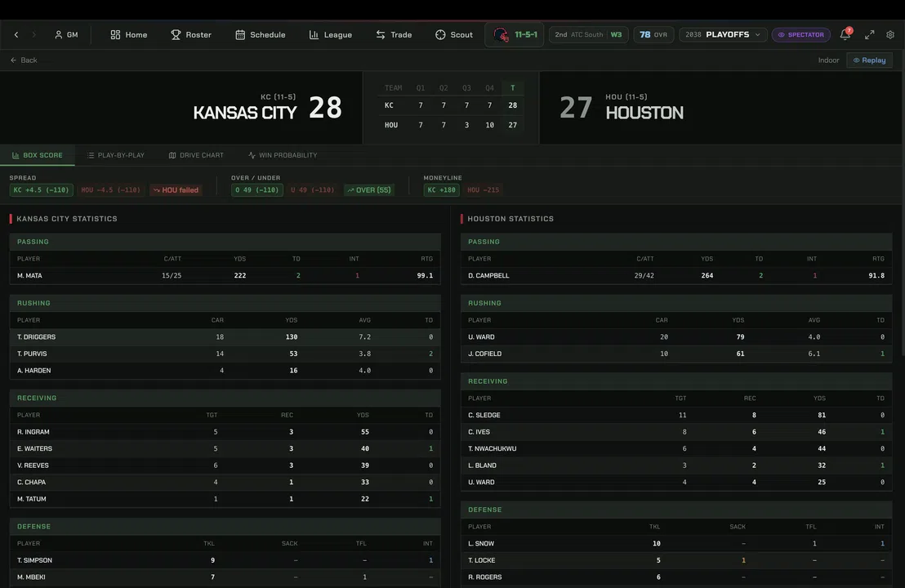The image size is (905, 588).
Task: Select rusher T. Purvis
Action: click(x=225, y=353)
